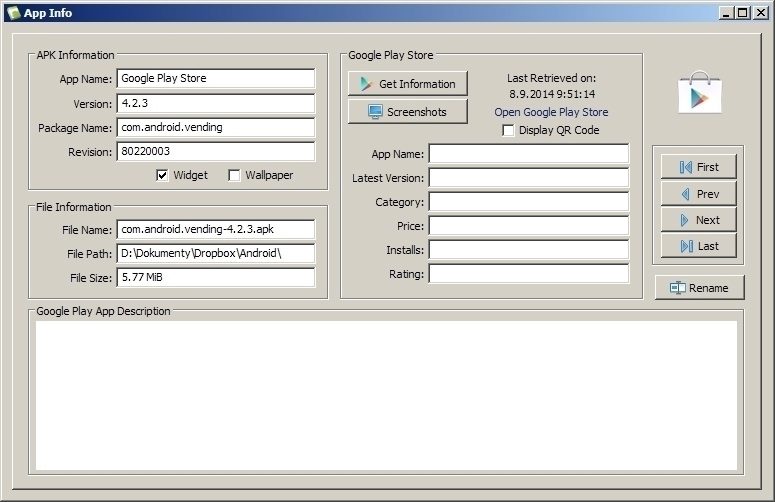Screen dimensions: 775x502
Task: Click the File Path field
Action: pyautogui.click(x=215, y=253)
